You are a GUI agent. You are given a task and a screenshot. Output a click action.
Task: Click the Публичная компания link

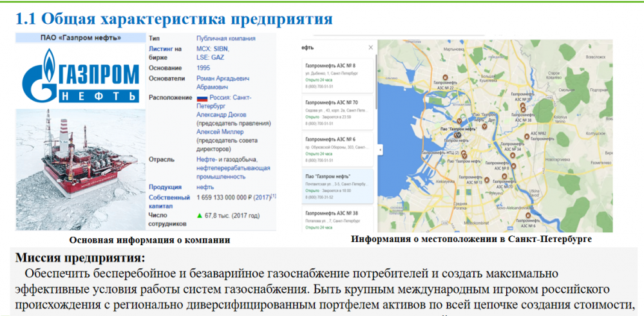[x=226, y=39]
